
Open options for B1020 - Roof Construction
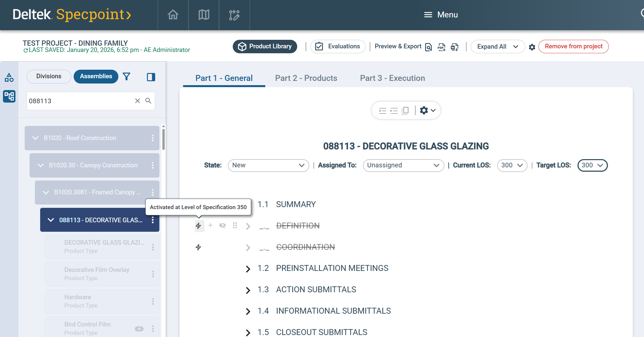[153, 138]
